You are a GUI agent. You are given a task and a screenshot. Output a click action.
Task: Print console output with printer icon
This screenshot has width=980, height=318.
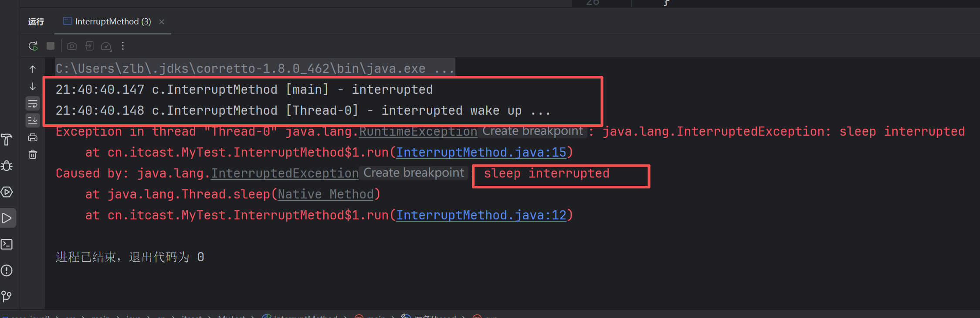[x=33, y=137]
